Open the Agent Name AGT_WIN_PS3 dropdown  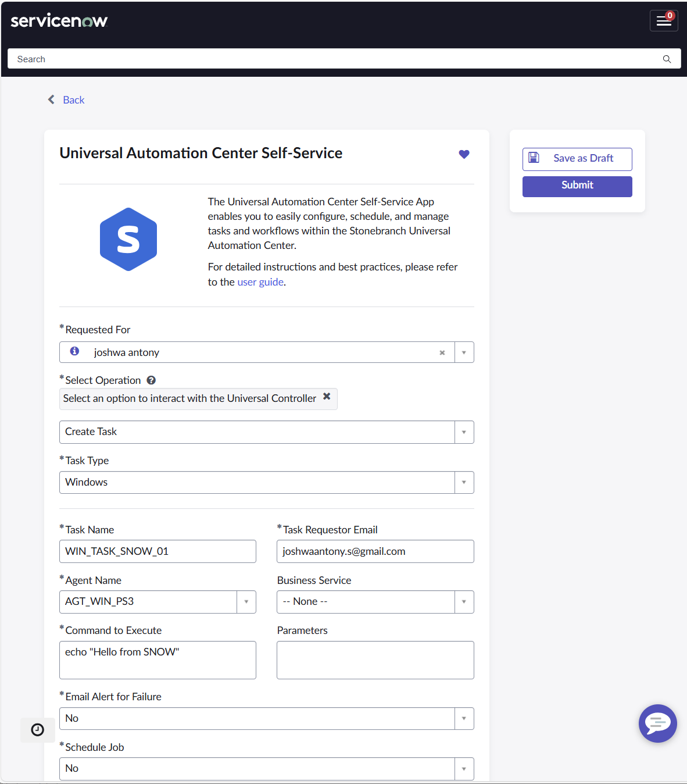click(158, 602)
